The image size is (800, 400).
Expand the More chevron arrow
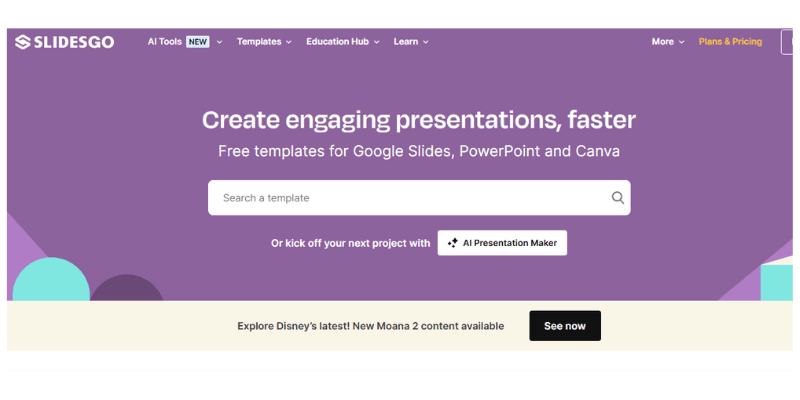click(682, 42)
